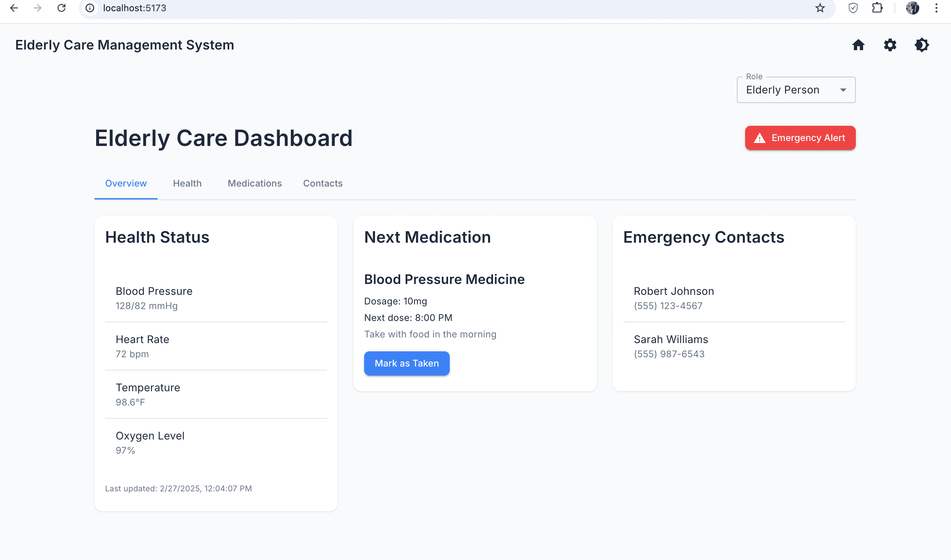The height and width of the screenshot is (560, 951).
Task: Click the Elderly Care Dashboard heading
Action: tap(223, 138)
